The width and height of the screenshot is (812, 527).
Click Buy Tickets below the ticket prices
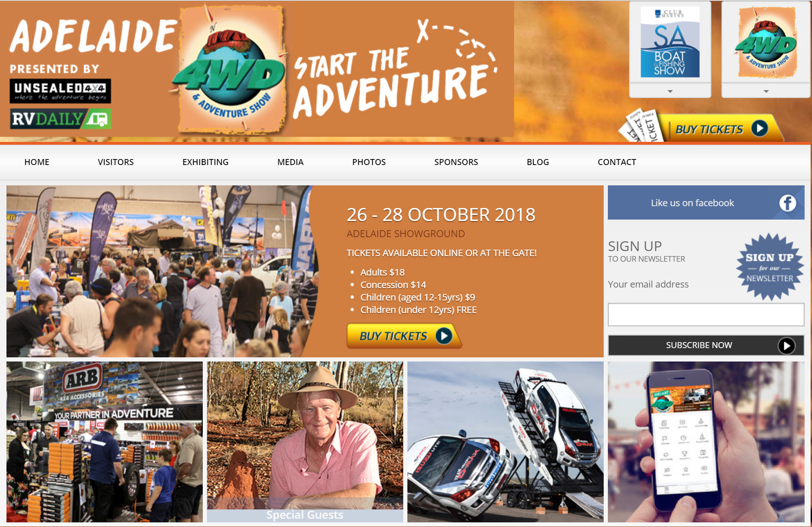coord(404,336)
